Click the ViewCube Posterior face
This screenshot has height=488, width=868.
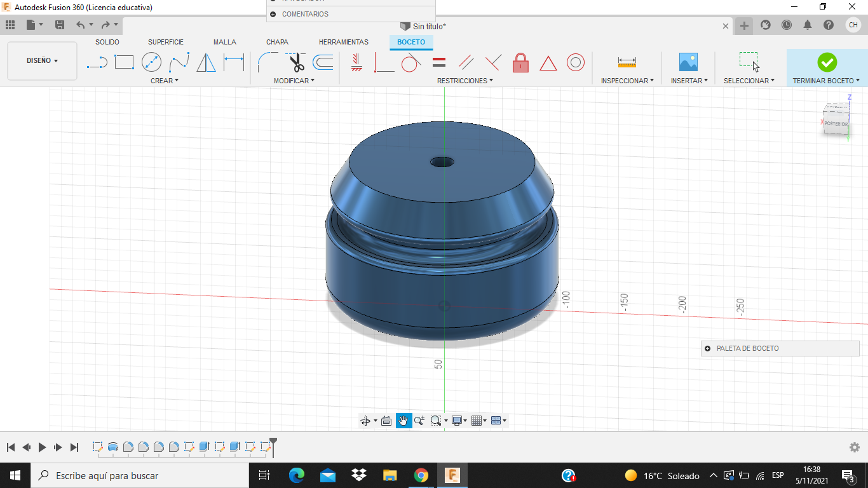(x=836, y=124)
